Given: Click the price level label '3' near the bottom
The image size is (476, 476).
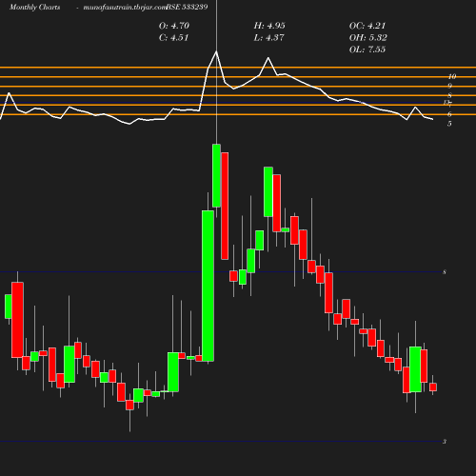Looking at the screenshot, I should (445, 442).
